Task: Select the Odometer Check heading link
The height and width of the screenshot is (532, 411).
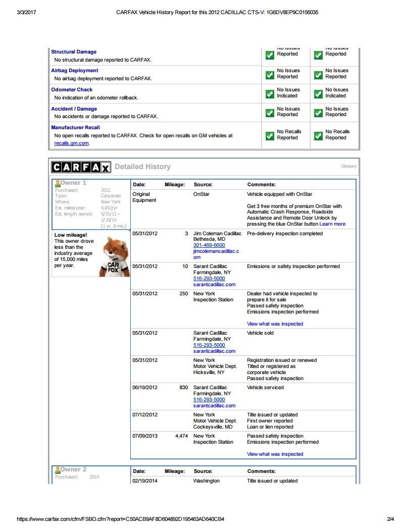Action: (x=72, y=90)
